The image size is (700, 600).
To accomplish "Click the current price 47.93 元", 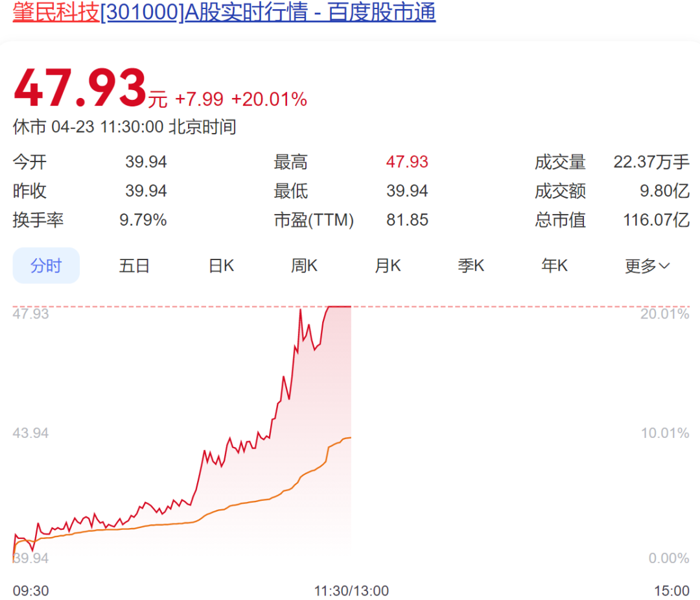I will point(91,88).
